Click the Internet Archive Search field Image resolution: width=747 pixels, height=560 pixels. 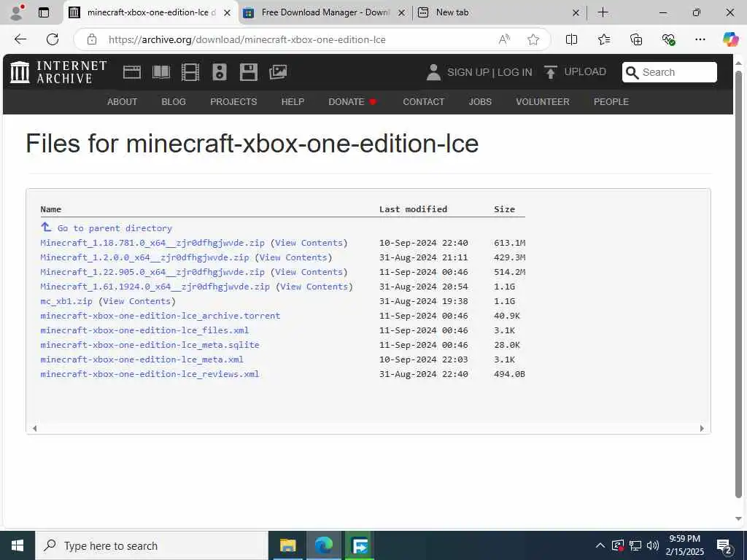coord(670,72)
